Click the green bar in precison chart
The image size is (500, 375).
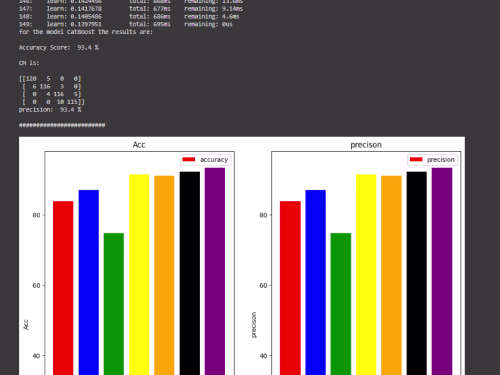click(x=341, y=304)
